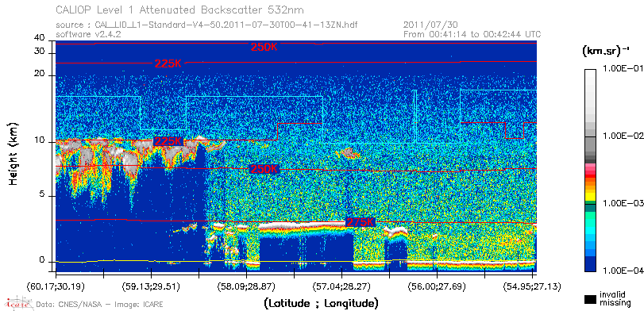Click the 'From 00:41:14 to 00:42:44 UTC' text
Screen dimensions: 644x311
(472, 34)
